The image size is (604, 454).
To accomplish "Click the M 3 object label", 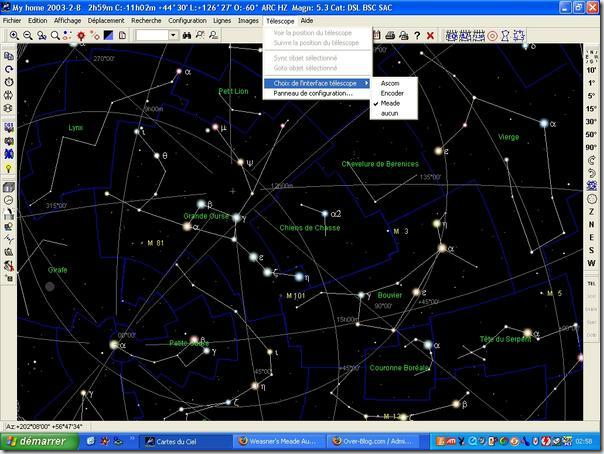I will point(401,231).
